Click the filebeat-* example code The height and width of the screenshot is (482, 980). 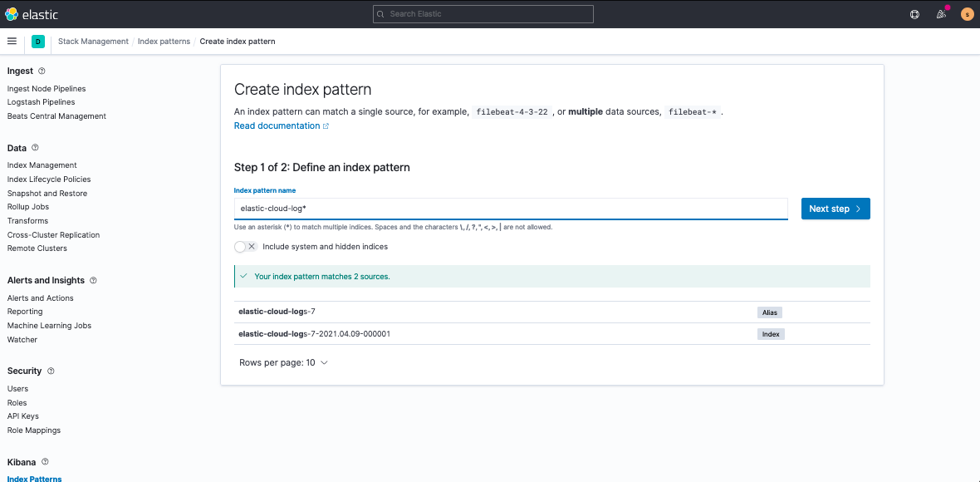693,112
